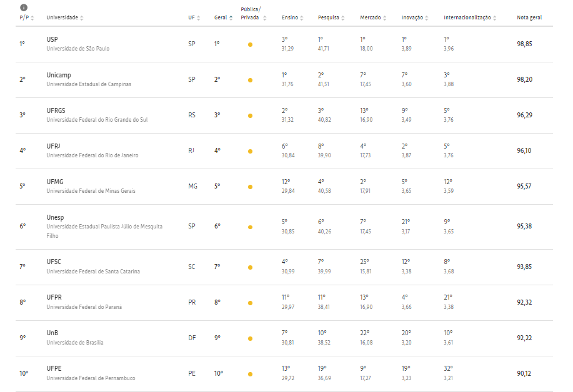Screen dimensions: 573x392
Task: Sort table by Universidade column
Action: pyautogui.click(x=81, y=18)
